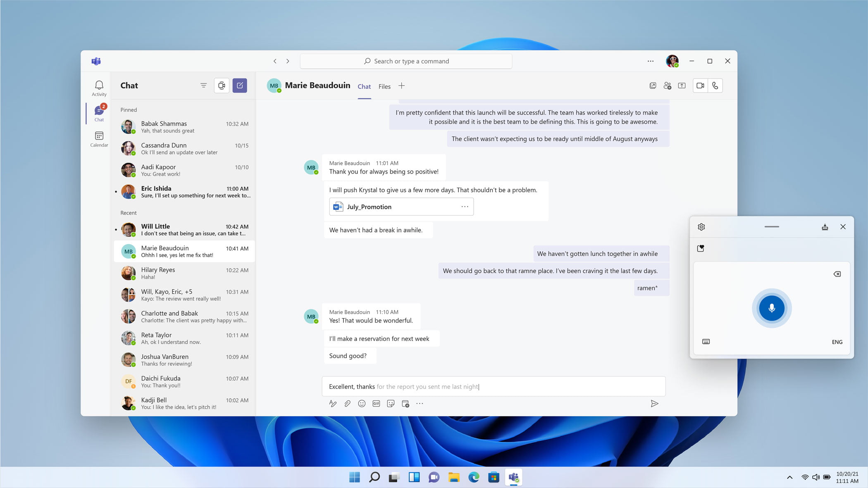Screen dimensions: 868x488
Task: Click Teams icon in Windows taskbar
Action: (x=514, y=477)
